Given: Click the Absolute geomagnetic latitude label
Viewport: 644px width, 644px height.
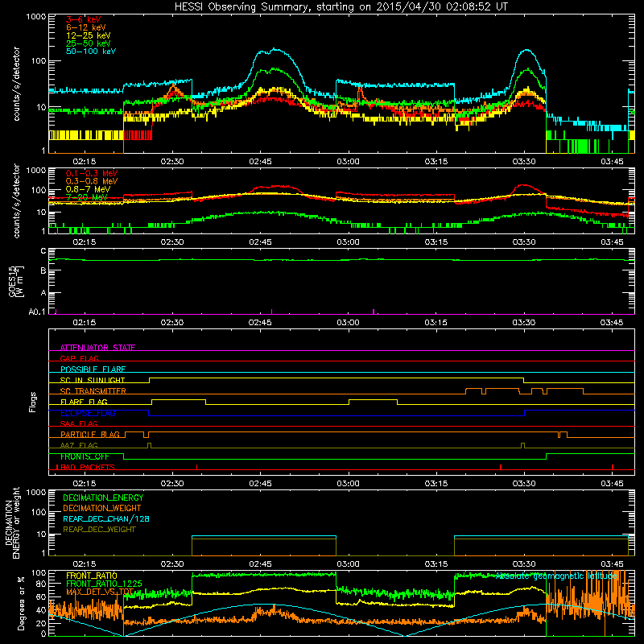Looking at the screenshot, I should [556, 576].
